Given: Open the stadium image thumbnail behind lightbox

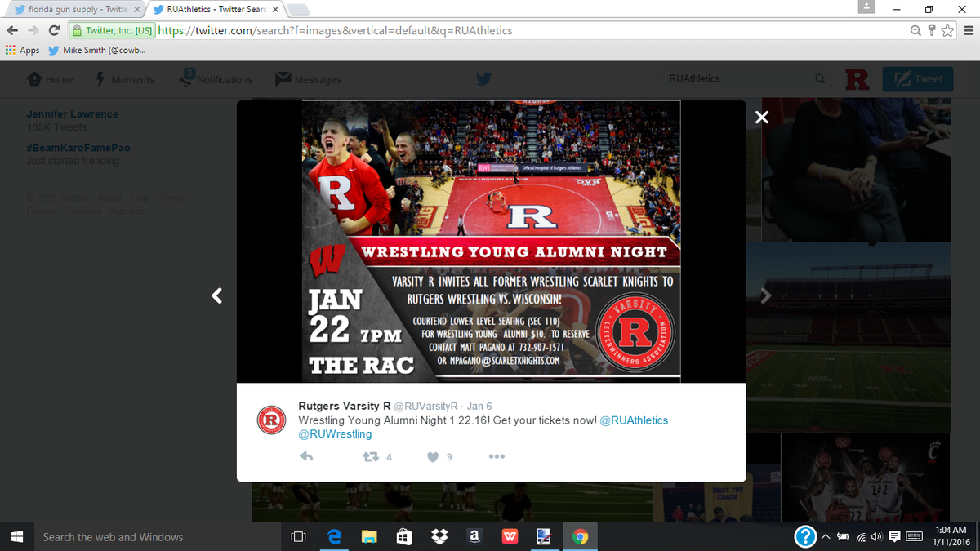Looking at the screenshot, I should click(849, 336).
